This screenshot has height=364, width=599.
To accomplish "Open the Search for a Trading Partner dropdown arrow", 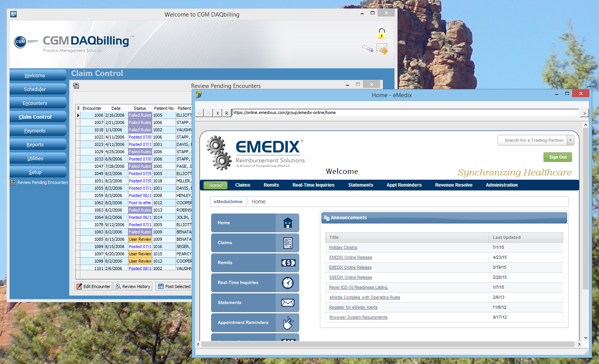I will [x=571, y=140].
